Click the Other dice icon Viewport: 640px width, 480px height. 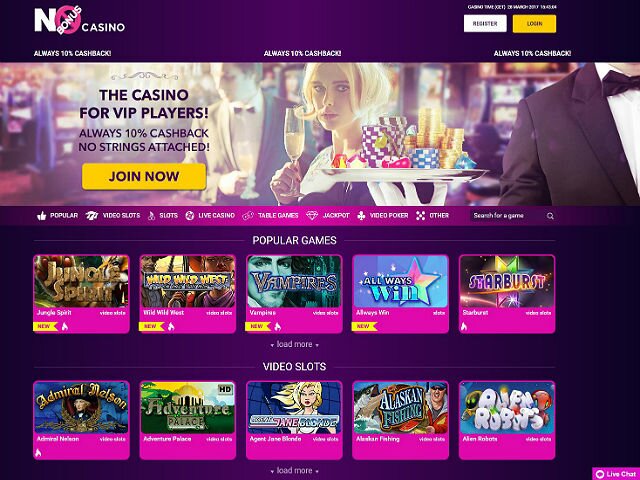tap(420, 216)
